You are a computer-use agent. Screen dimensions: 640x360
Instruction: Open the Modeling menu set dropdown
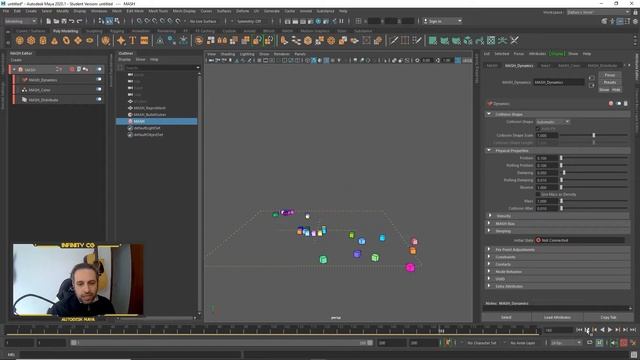pyautogui.click(x=20, y=21)
